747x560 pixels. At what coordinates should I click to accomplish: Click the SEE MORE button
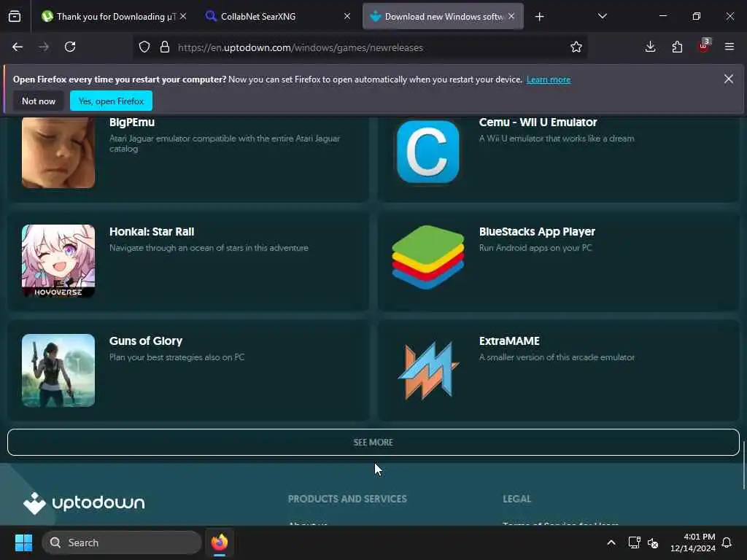tap(373, 443)
